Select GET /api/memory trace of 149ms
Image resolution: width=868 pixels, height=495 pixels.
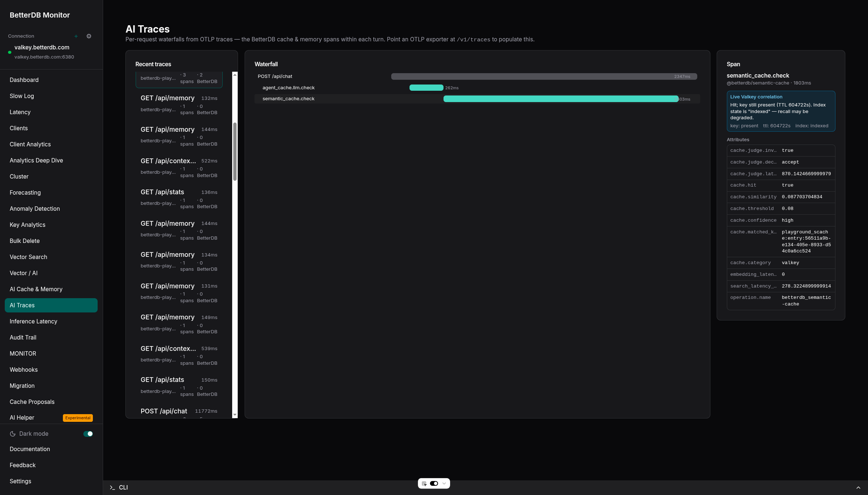pos(179,324)
